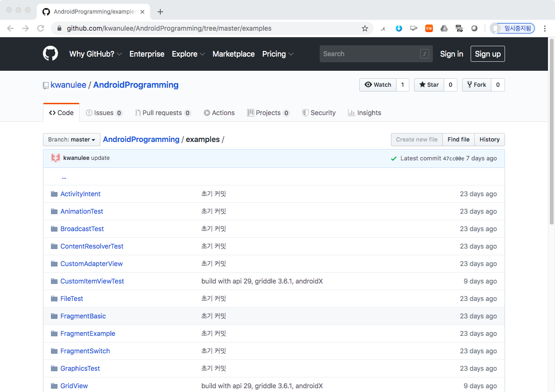The width and height of the screenshot is (555, 392).
Task: Click the page vertical scrollbar
Action: [551, 132]
